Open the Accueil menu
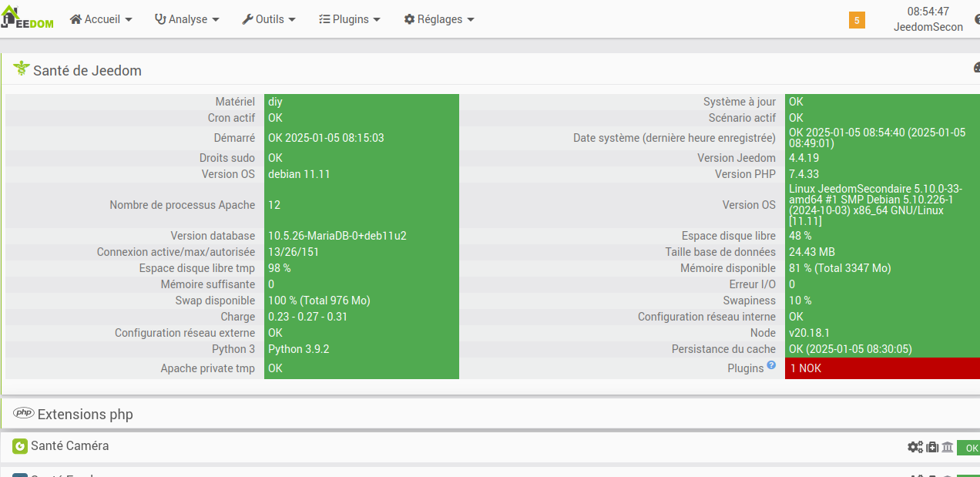This screenshot has width=980, height=477. [101, 19]
